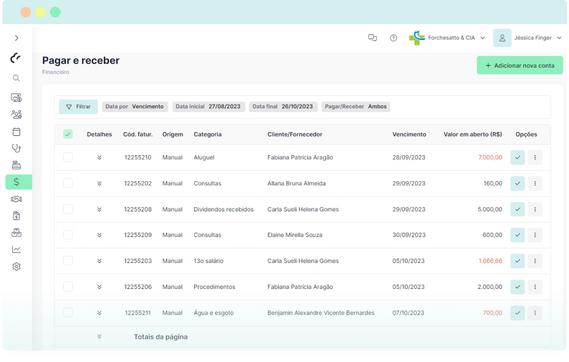Image resolution: width=569 pixels, height=362 pixels.
Task: Expand the sidebar with the top arrow
Action: (x=16, y=38)
